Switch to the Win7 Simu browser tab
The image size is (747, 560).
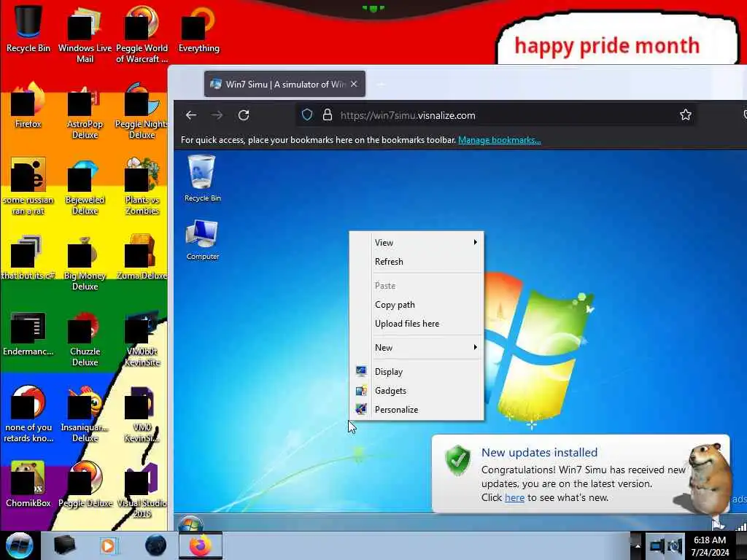(x=285, y=84)
